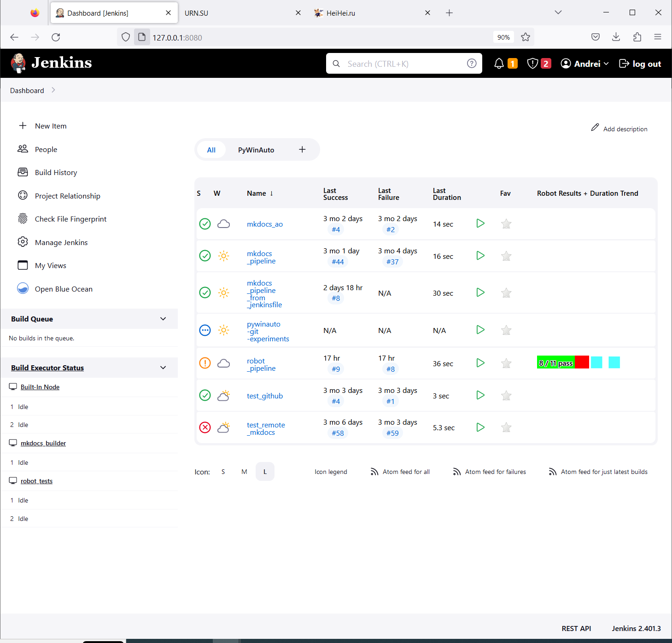This screenshot has width=672, height=643.
Task: Toggle favorite star for test_github
Action: [x=506, y=396]
